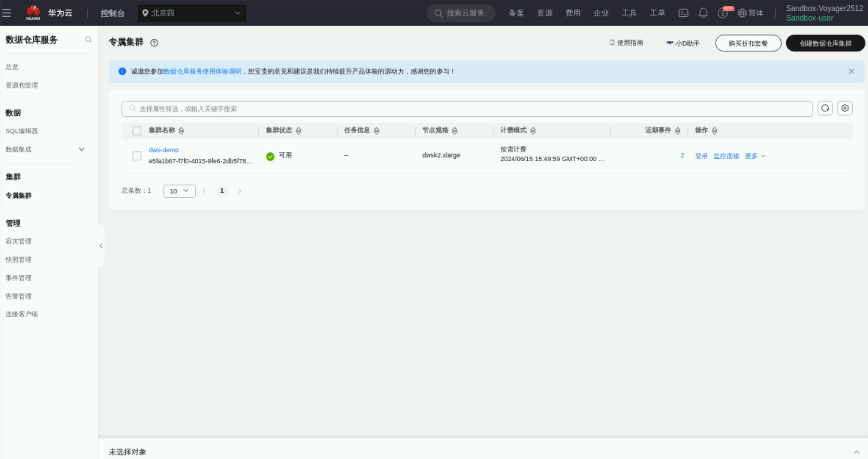Sort by 近期事件 column
868x459 pixels.
(678, 131)
